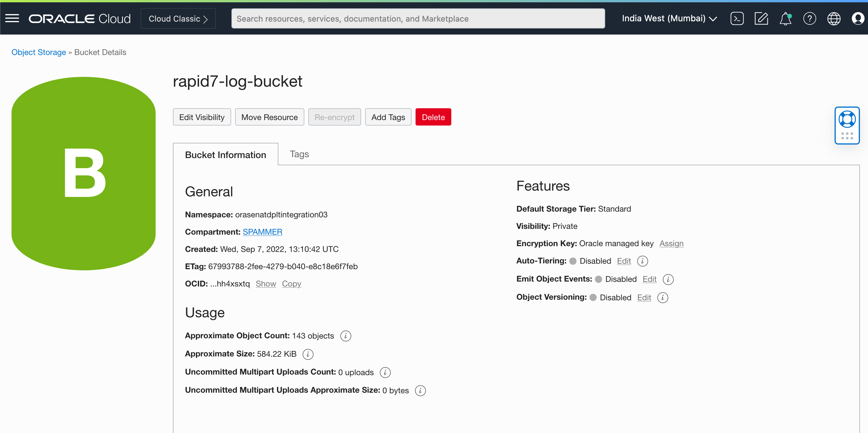
Task: Open the Cloud Shell terminal icon
Action: (737, 18)
